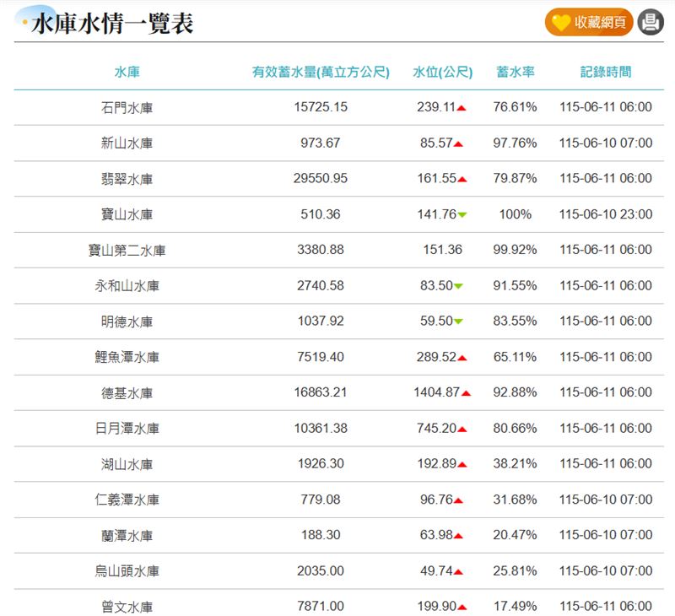Click the green down arrow beside 141.76
Screen dimensions: 675x616
pos(462,215)
